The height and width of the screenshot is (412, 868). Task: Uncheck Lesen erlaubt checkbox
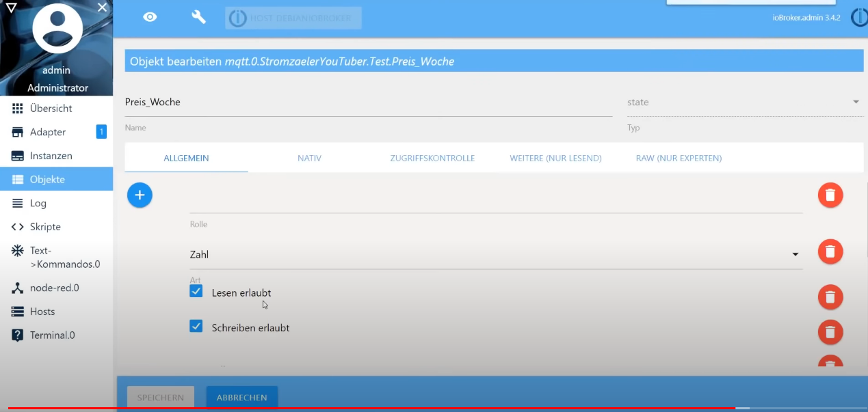pos(196,291)
